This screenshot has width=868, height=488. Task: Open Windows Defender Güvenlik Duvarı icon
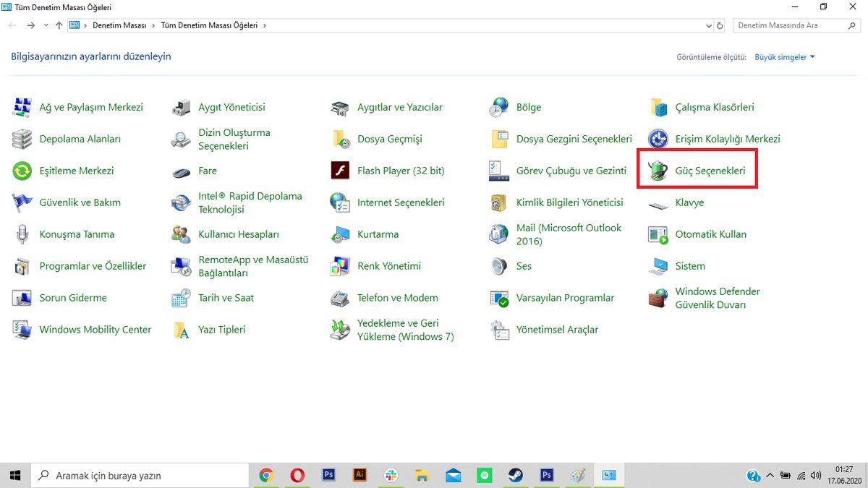point(658,298)
